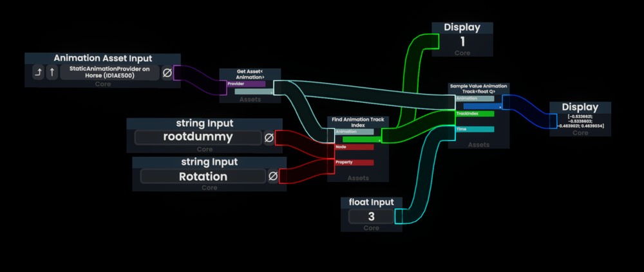Viewport: 644px width, 272px height.
Task: Click the StaticAnimationProvider on Horse reference field
Action: [x=109, y=73]
